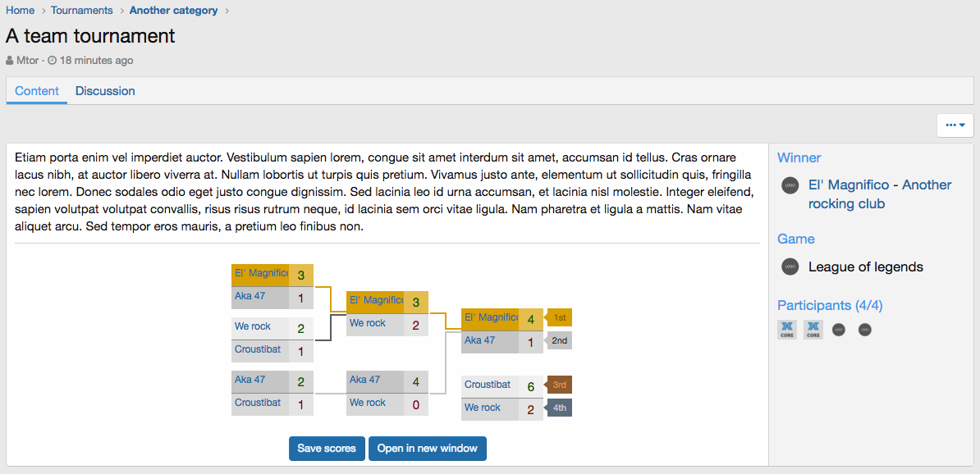The width and height of the screenshot is (980, 474).
Task: Switch to the Discussion tab
Action: click(x=105, y=91)
